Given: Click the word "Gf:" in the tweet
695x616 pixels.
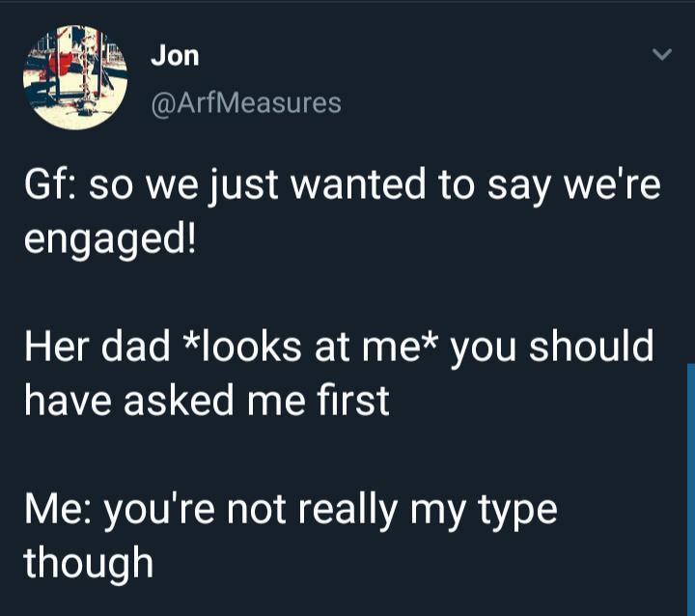Looking at the screenshot, I should [x=50, y=185].
